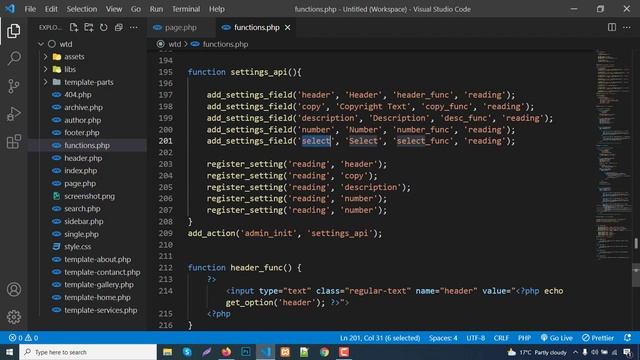640x360 pixels.
Task: Close the functions.php tab
Action: point(288,27)
